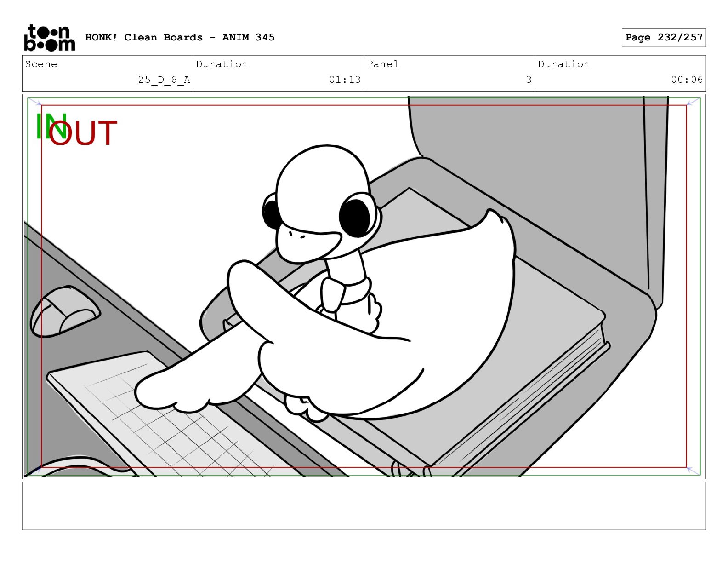Image resolution: width=728 pixels, height=563 pixels.
Task: Click the 'Page 232/257' box
Action: click(x=664, y=38)
